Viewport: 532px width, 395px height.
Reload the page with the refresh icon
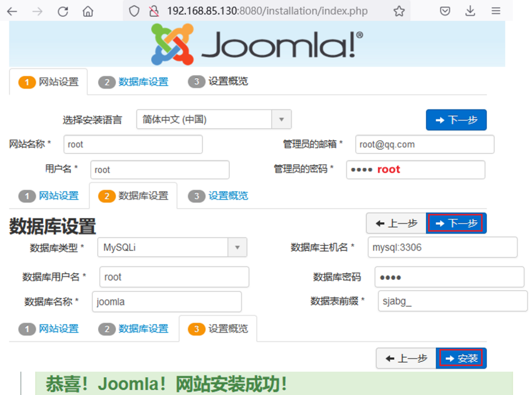tap(63, 11)
